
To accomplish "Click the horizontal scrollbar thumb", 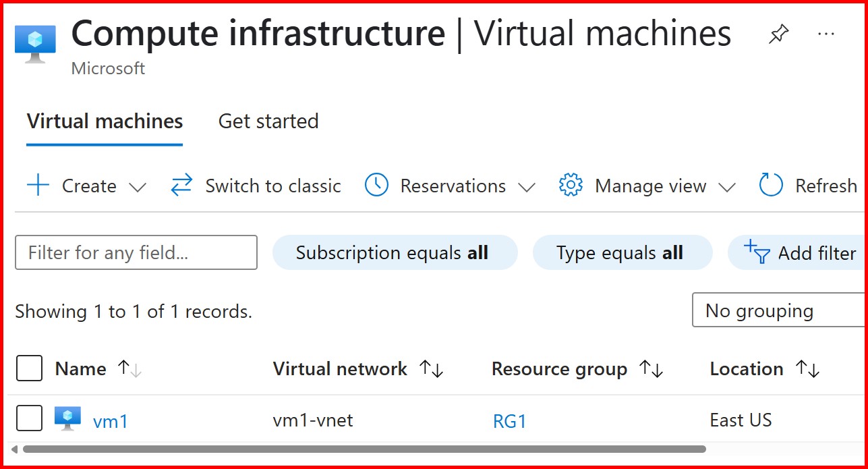I will 364,449.
